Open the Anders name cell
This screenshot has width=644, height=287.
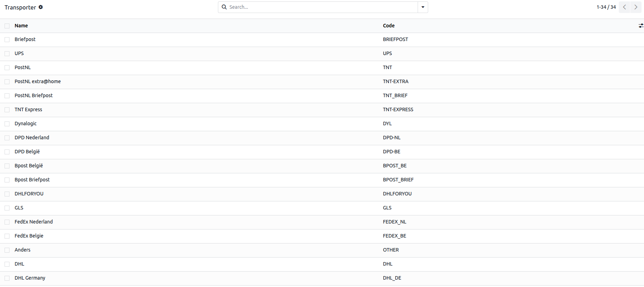(x=22, y=250)
